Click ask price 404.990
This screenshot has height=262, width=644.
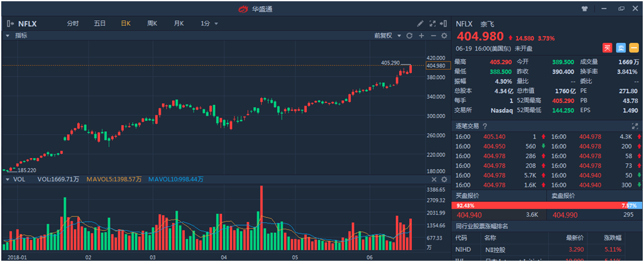pyautogui.click(x=565, y=215)
